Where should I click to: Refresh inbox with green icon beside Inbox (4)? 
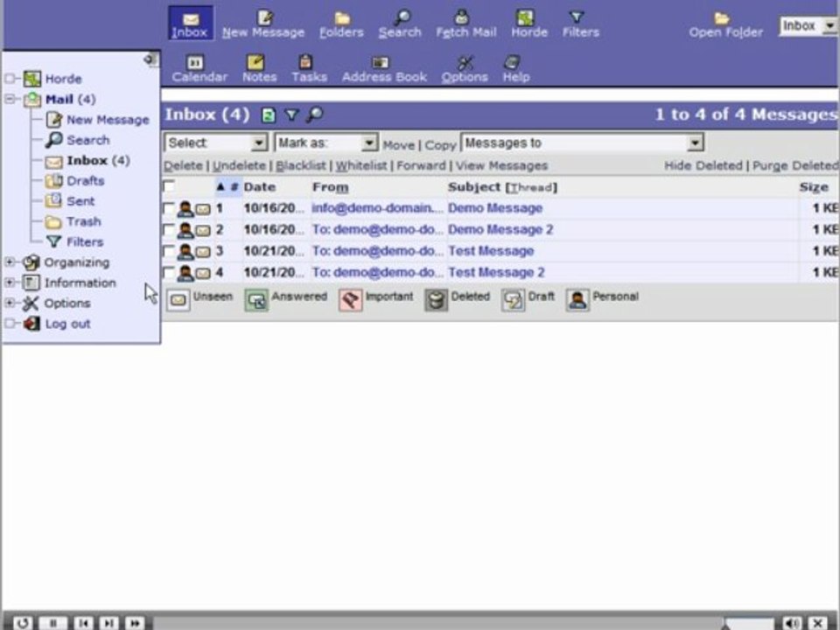tap(269, 115)
